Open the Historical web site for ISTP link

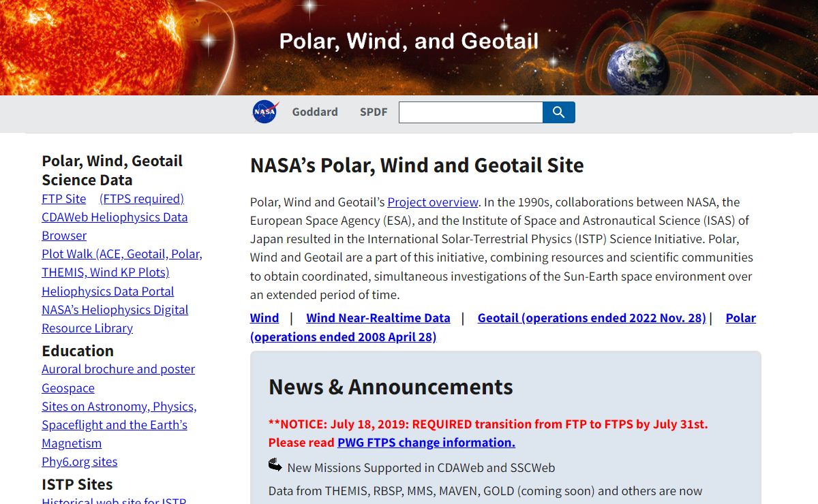(114, 501)
